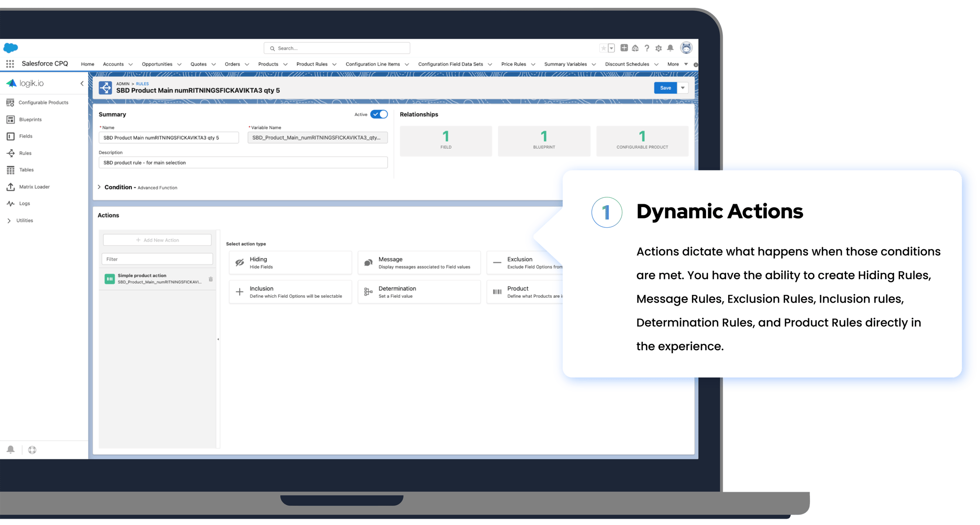The image size is (980, 525).
Task: Open the Salesforce setup gear
Action: pyautogui.click(x=659, y=48)
